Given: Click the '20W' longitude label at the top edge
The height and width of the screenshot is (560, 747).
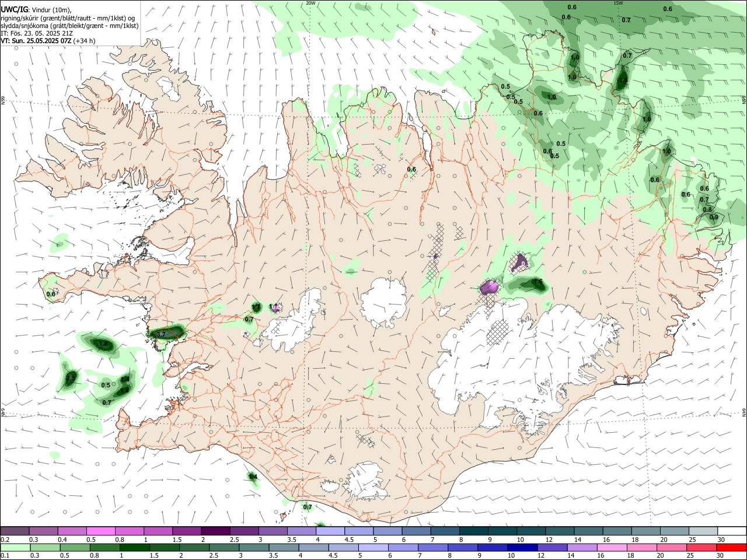Looking at the screenshot, I should (x=310, y=3).
